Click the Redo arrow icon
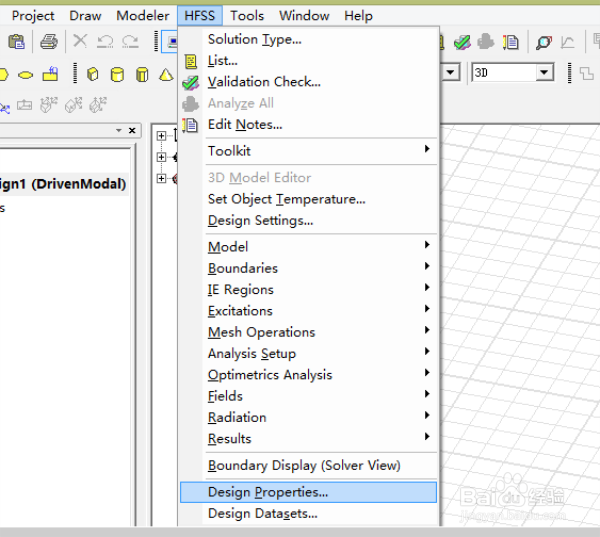Image resolution: width=600 pixels, height=537 pixels. tap(130, 41)
